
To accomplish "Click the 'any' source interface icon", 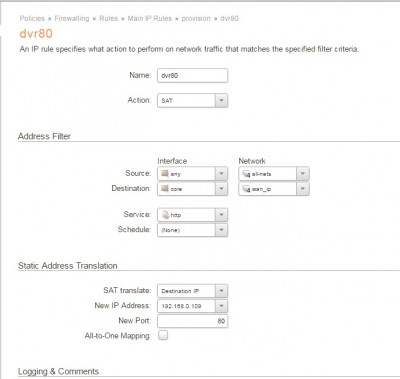I will (165, 174).
